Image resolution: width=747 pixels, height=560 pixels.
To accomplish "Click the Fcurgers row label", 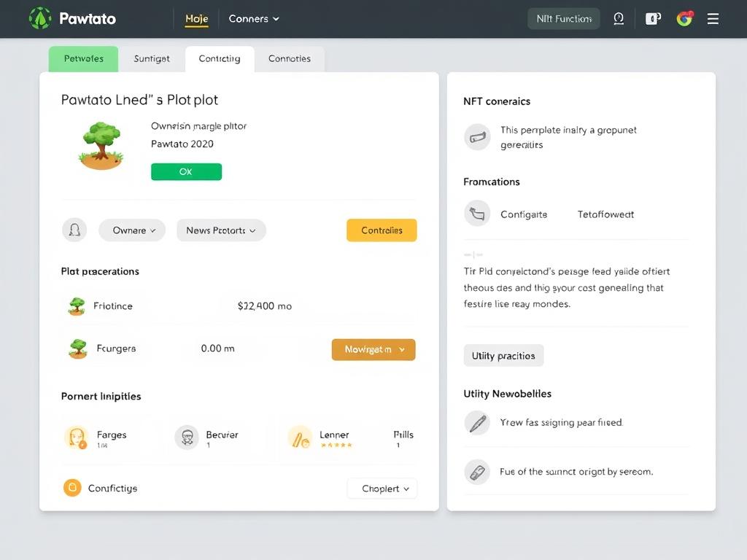I will 116,349.
